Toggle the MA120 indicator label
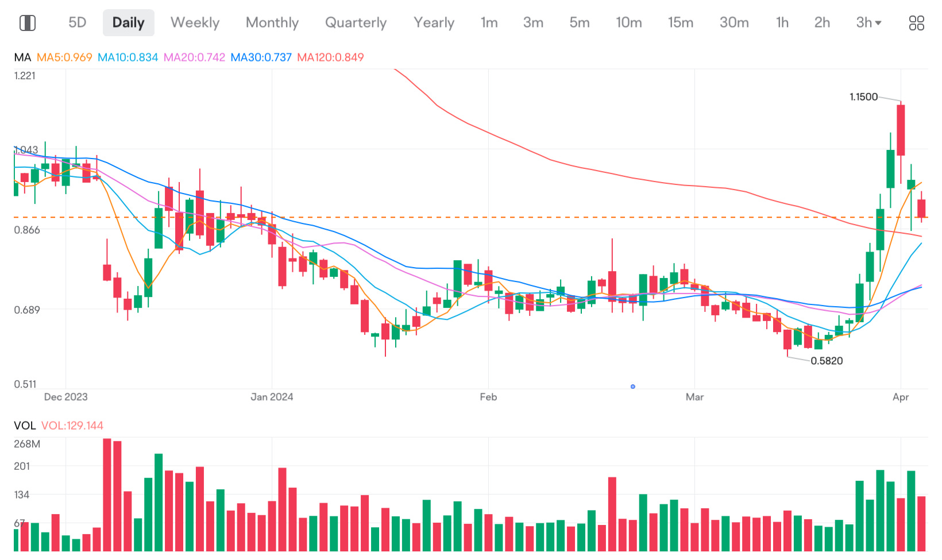 click(x=330, y=57)
